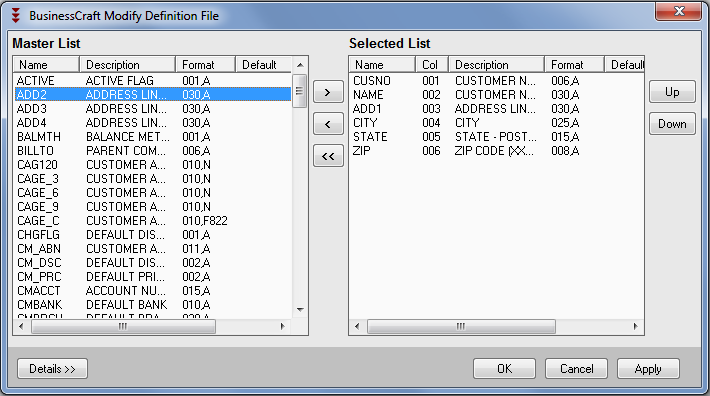Expand the Details >> section
The width and height of the screenshot is (710, 396).
pyautogui.click(x=52, y=369)
